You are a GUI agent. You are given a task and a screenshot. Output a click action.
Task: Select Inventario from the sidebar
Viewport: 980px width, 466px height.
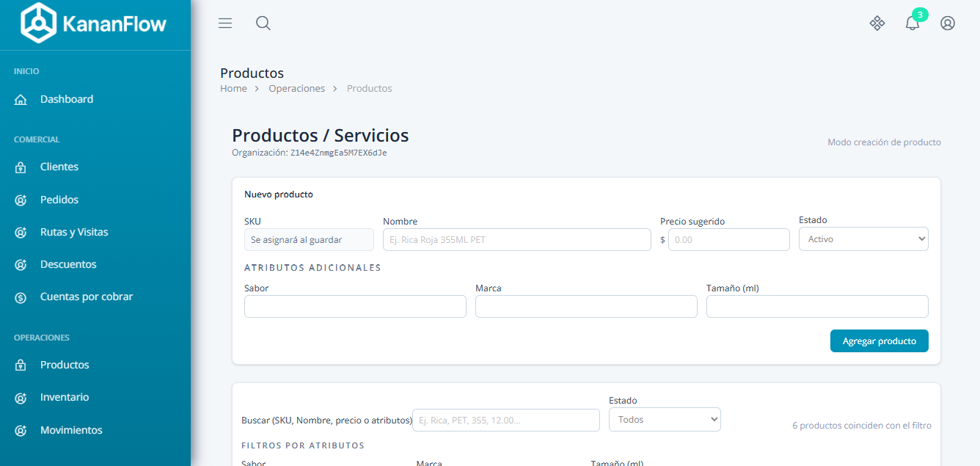65,398
